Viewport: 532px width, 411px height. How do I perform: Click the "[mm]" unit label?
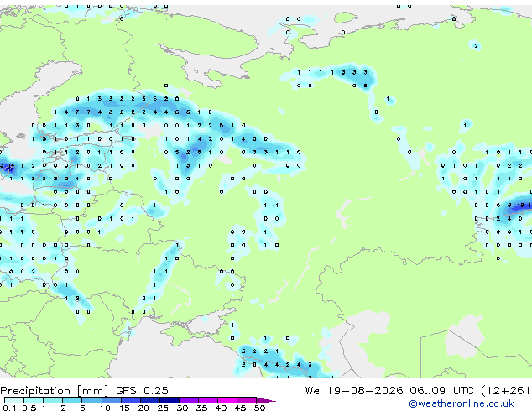coord(93,391)
